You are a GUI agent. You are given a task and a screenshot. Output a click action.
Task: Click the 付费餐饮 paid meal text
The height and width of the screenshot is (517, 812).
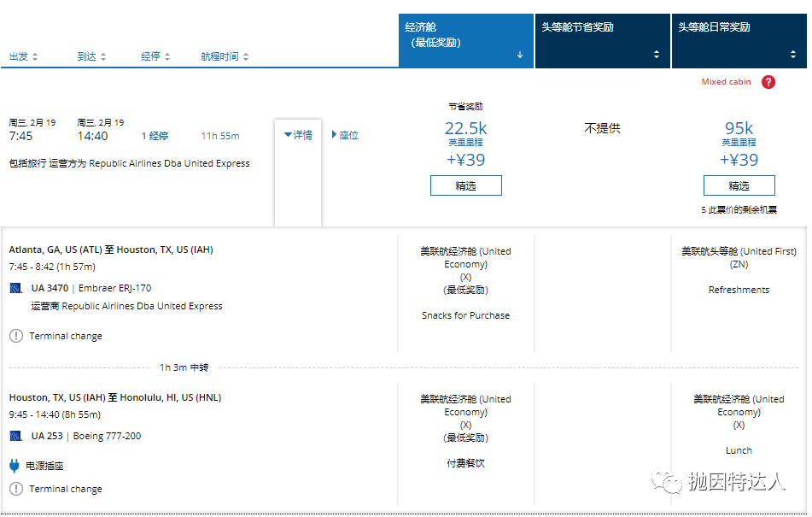[465, 463]
